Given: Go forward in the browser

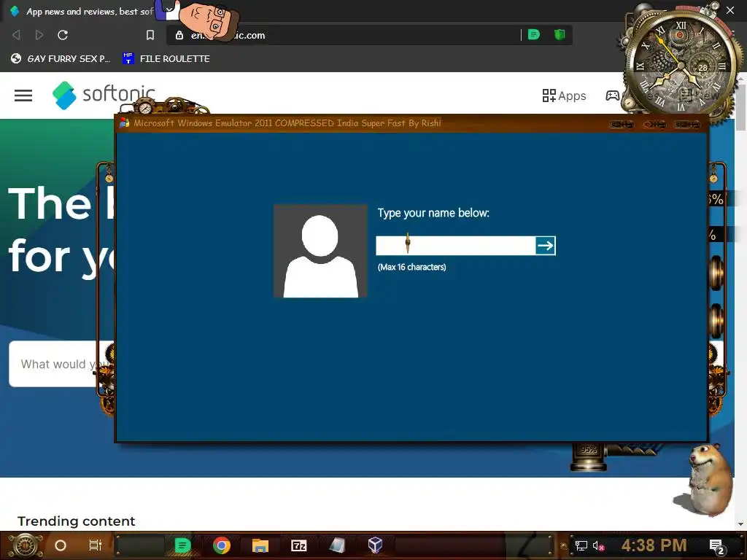Looking at the screenshot, I should point(39,35).
